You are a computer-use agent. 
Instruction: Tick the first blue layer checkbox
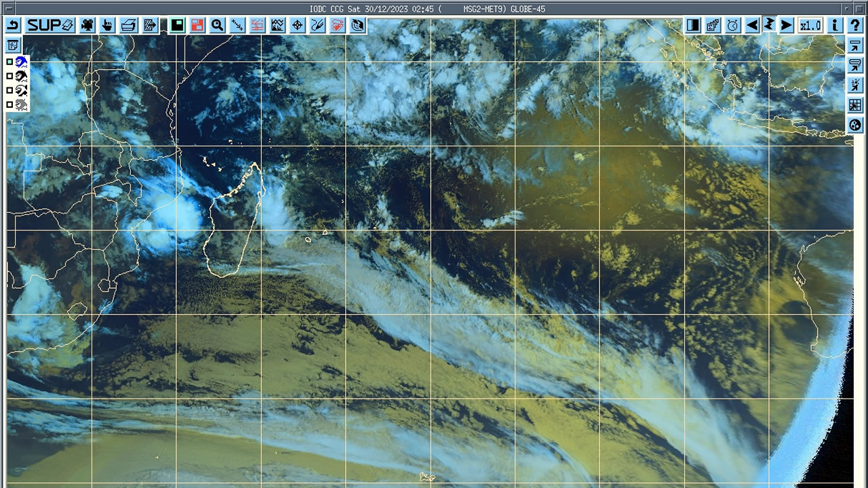click(9, 62)
